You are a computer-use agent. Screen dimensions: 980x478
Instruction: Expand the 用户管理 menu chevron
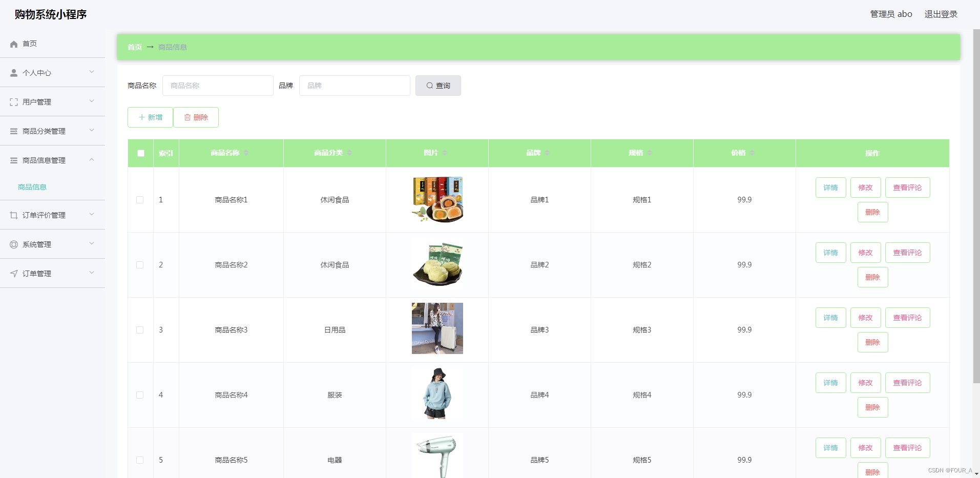point(92,101)
